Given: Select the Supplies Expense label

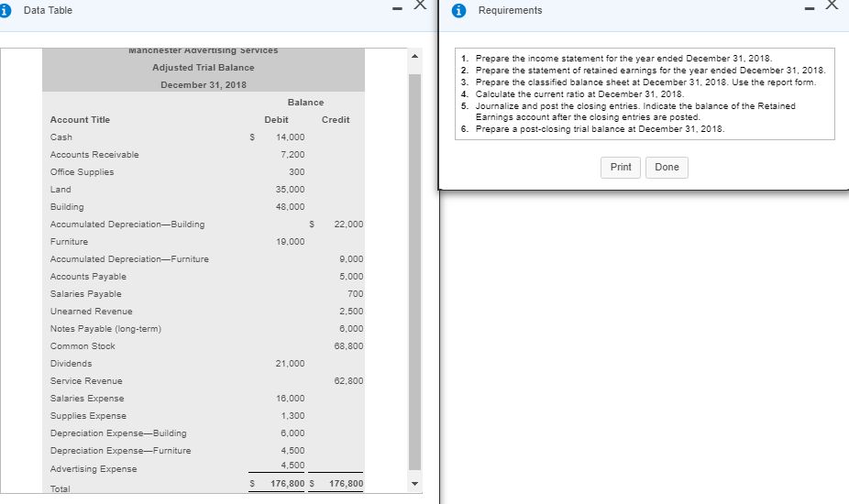Looking at the screenshot, I should pos(88,416).
